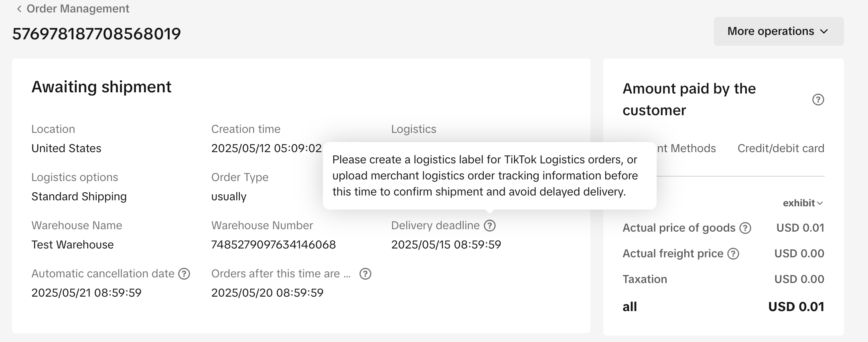Click the Credit/debit card payment method
868x342 pixels.
point(781,149)
